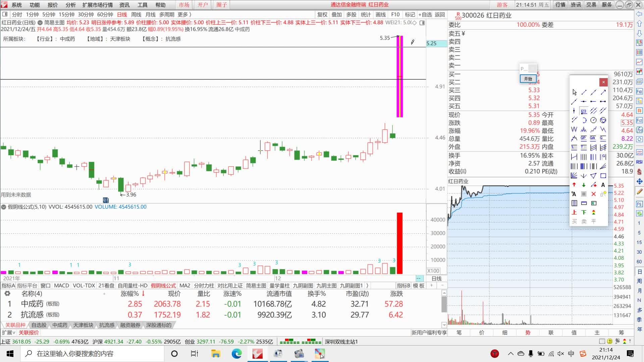The height and width of the screenshot is (362, 644).
Task: Select the GA line tool
Action: pyautogui.click(x=593, y=138)
